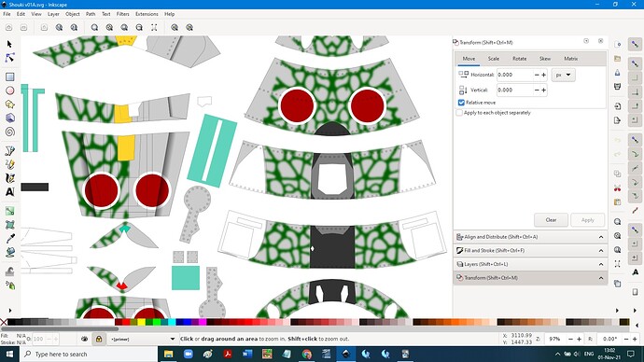Pick the yellow swatch in palette
Screen dimensions: 644x362
coord(141,322)
